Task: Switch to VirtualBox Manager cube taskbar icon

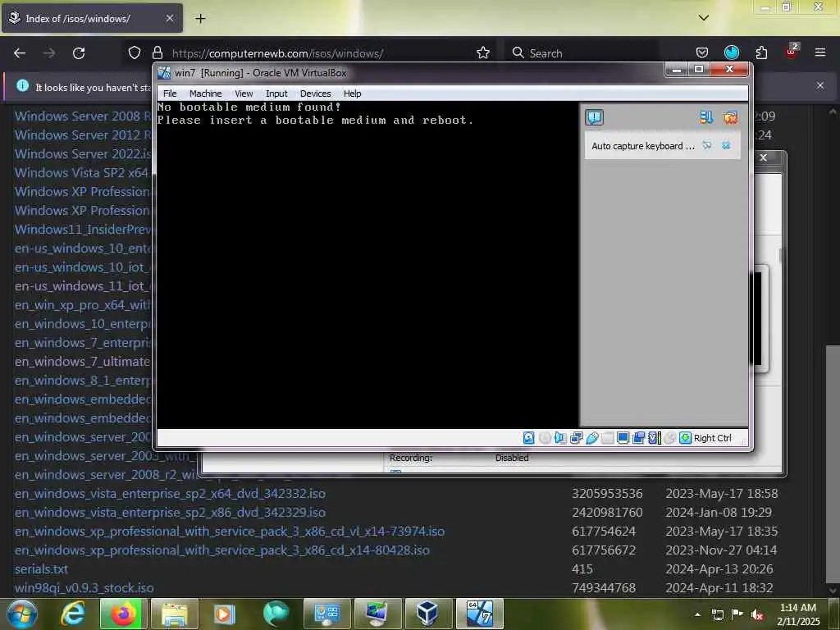Action: pos(427,614)
